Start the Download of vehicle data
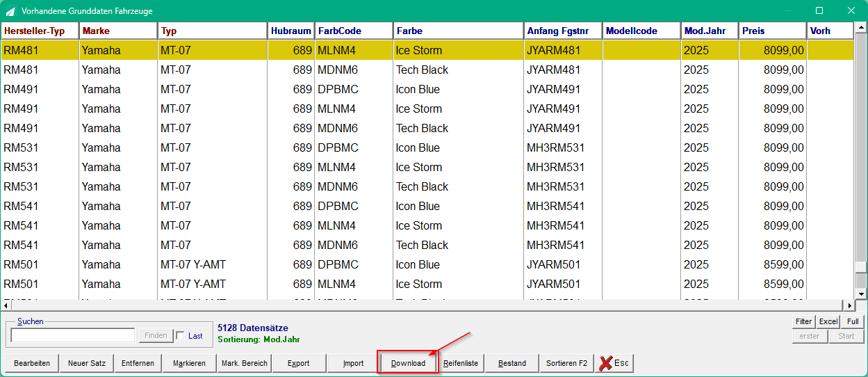This screenshot has width=868, height=377. pyautogui.click(x=408, y=363)
